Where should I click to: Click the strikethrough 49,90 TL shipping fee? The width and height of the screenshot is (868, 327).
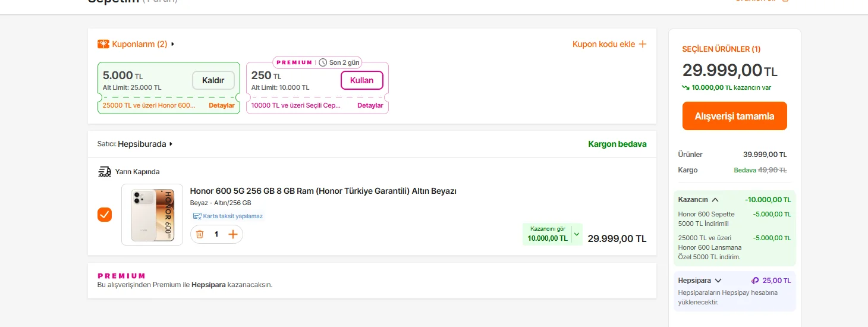(772, 170)
